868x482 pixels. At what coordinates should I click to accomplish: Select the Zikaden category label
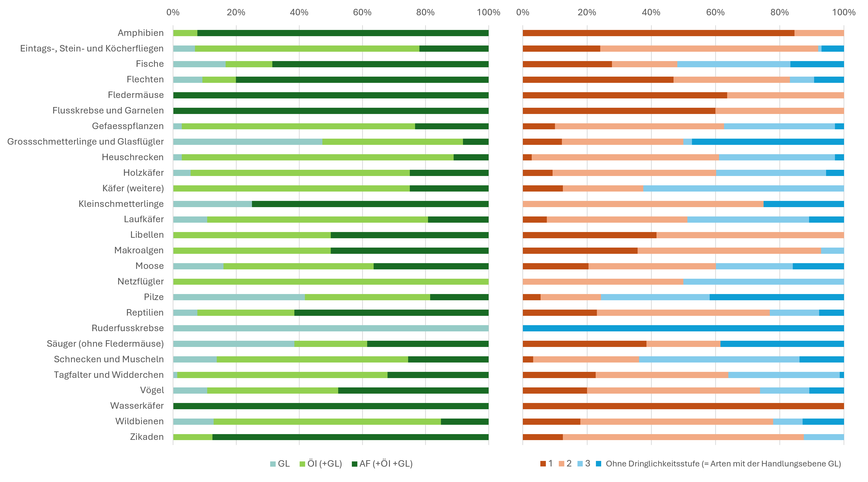coord(147,437)
